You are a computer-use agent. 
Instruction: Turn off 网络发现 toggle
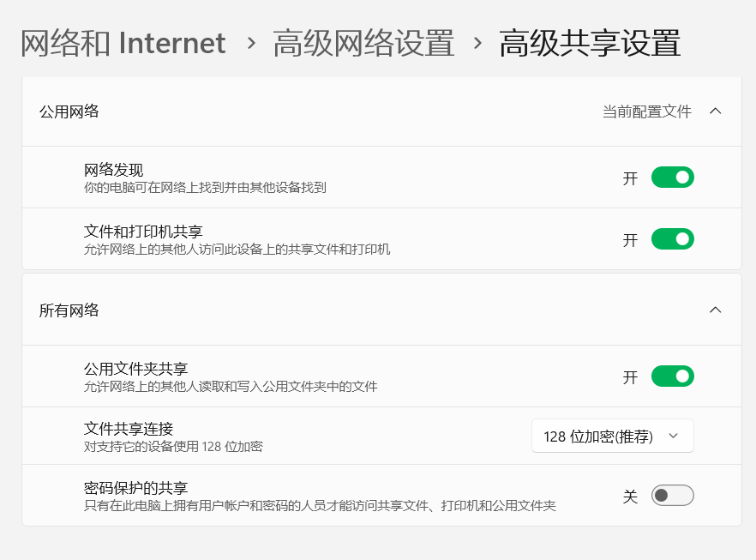click(673, 178)
